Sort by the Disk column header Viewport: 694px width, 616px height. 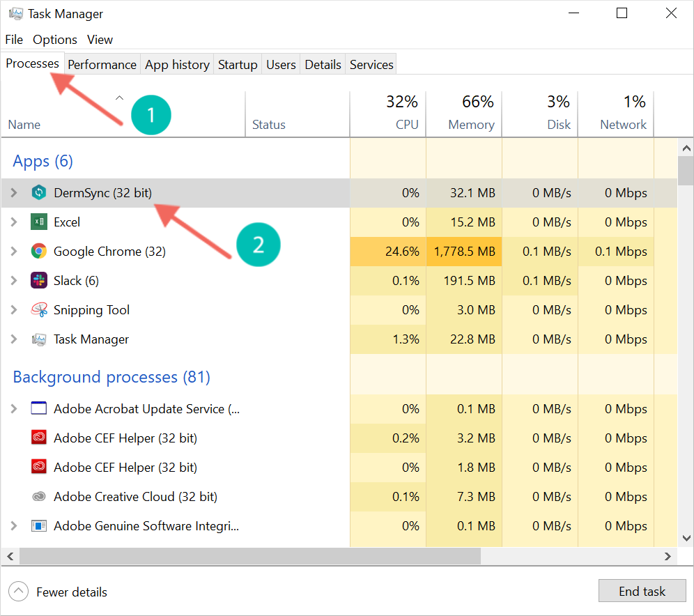coord(540,114)
